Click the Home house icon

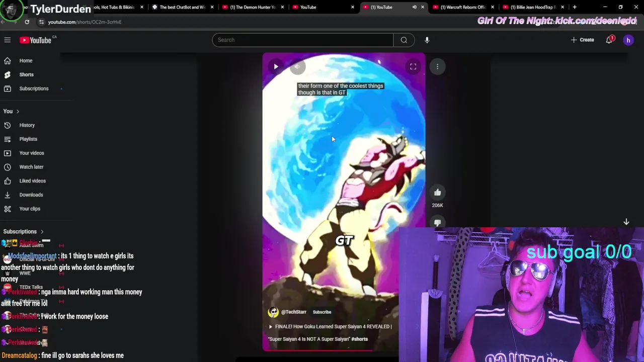point(8,61)
